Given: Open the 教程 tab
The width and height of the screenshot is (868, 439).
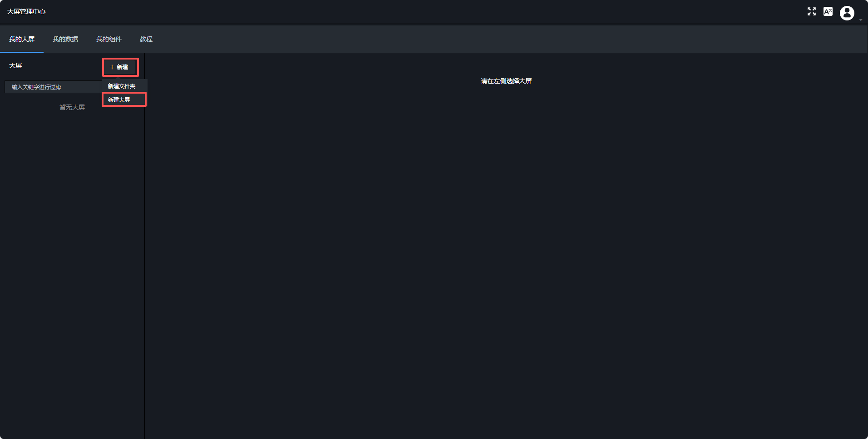Looking at the screenshot, I should (146, 39).
